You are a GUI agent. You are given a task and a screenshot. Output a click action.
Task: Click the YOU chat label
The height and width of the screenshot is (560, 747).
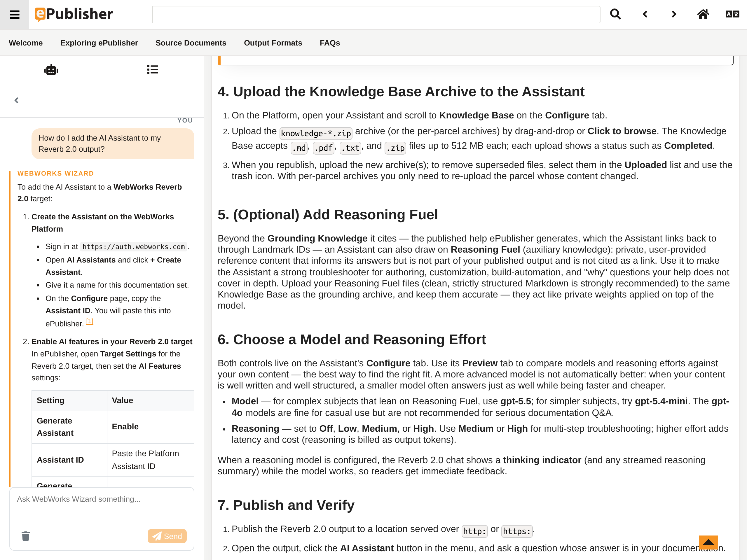point(185,120)
